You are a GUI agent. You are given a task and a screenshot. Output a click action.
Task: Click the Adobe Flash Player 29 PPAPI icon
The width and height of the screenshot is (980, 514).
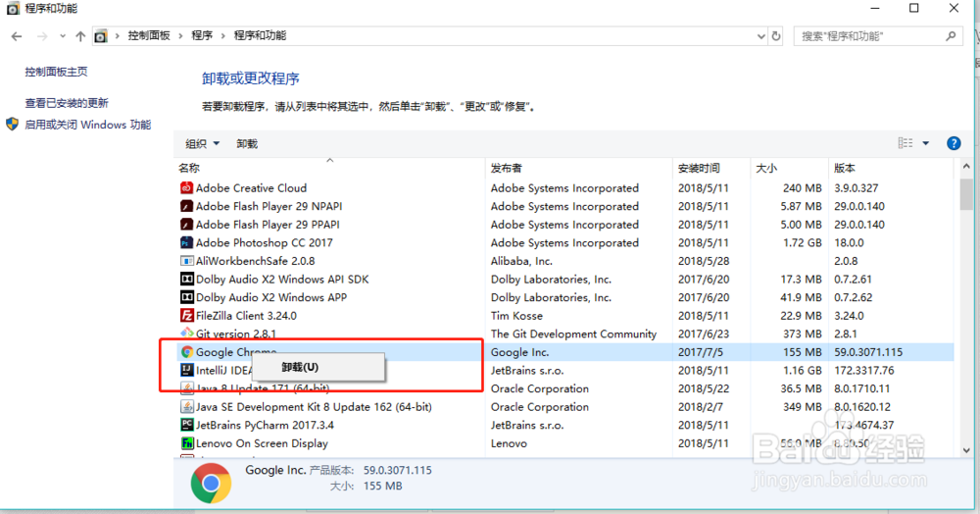[186, 224]
